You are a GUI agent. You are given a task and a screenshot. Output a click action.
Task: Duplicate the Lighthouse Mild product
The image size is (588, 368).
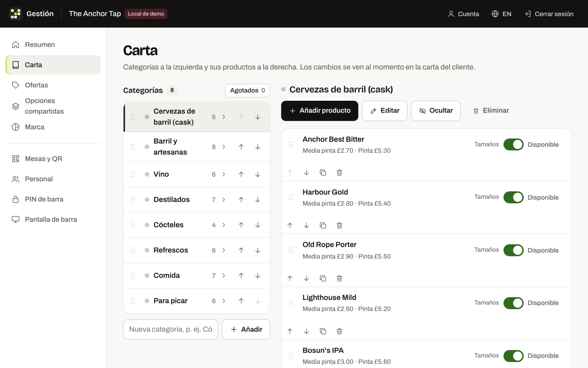(x=323, y=331)
